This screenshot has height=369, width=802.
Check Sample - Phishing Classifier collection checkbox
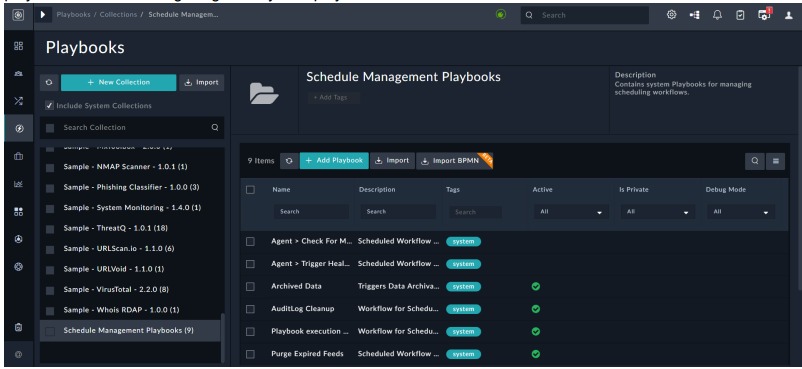[x=50, y=188]
